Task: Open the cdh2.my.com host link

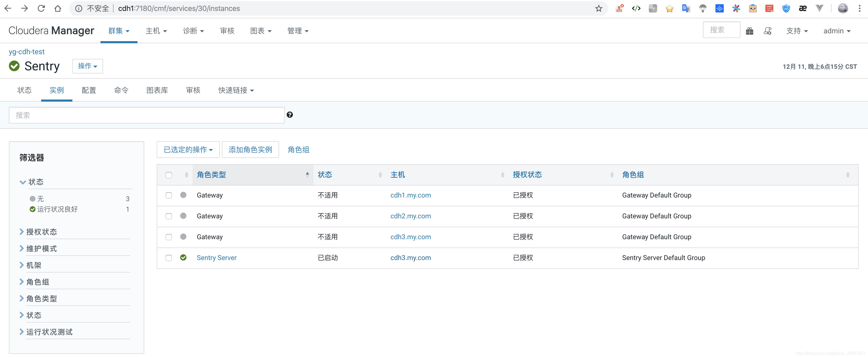Action: pyautogui.click(x=411, y=216)
